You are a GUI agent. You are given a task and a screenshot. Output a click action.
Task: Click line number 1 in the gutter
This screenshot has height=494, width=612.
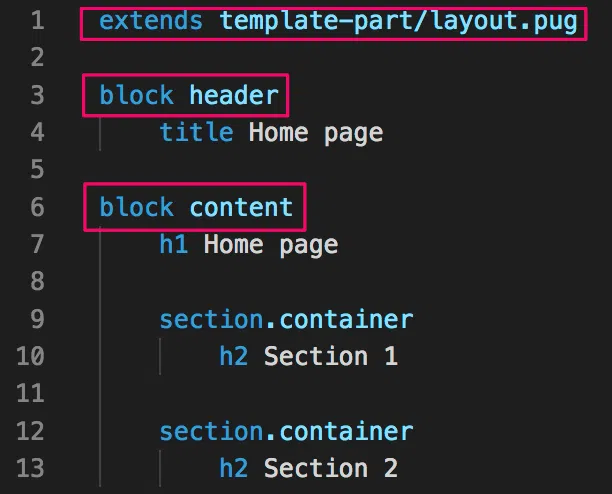coord(37,20)
